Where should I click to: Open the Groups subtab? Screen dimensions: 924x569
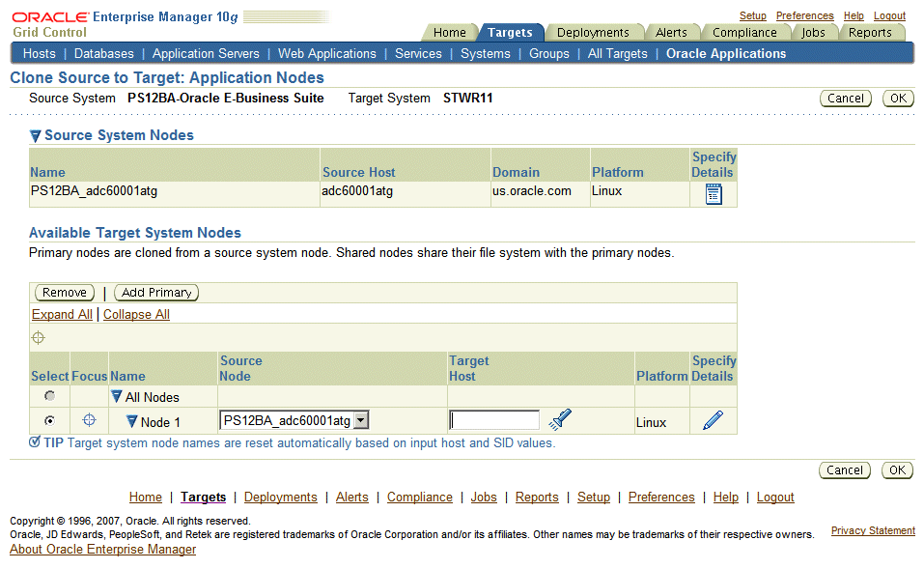tap(549, 54)
